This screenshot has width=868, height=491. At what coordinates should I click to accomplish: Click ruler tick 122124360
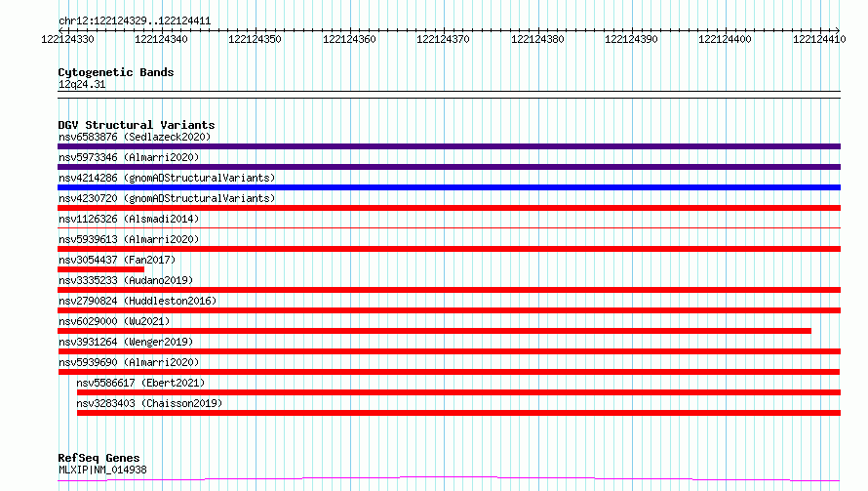tap(349, 39)
